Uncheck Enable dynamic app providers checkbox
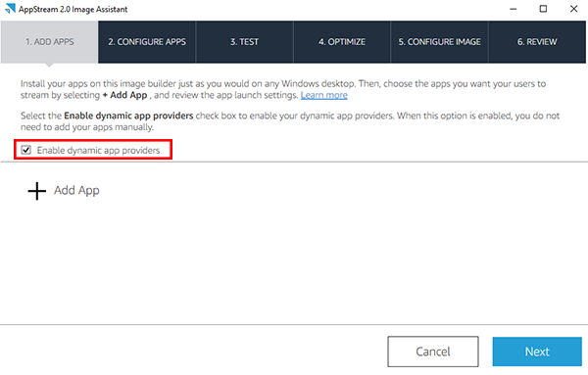 tap(25, 150)
